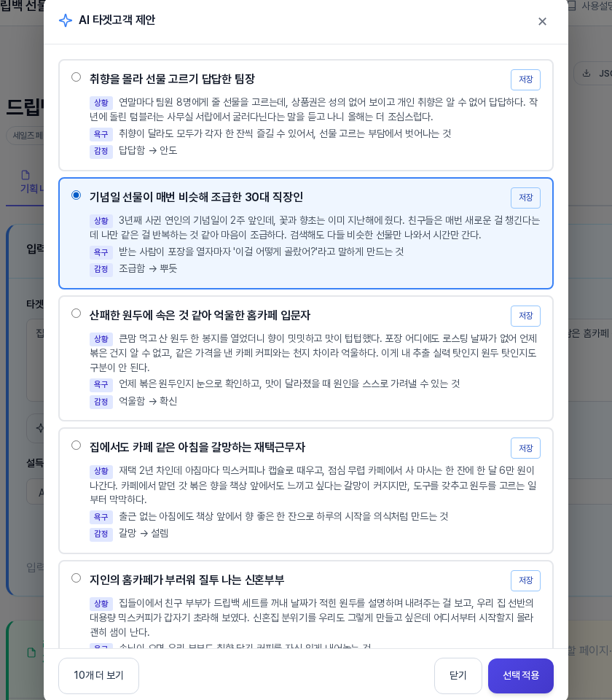Select the 산패한 원두에 속은 것 같아 억울한 홈카페 입문자 radio
The image size is (612, 700).
(x=76, y=313)
